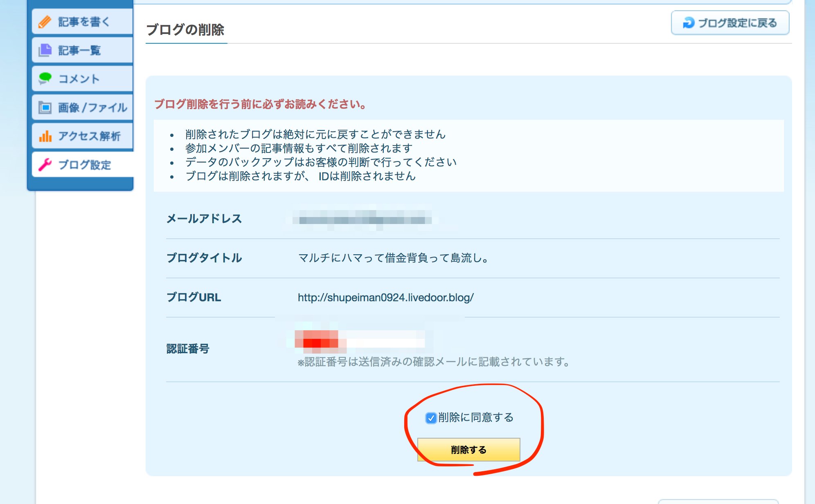Click the document icon beside 記事一覧
The image size is (815, 504).
pos(45,50)
